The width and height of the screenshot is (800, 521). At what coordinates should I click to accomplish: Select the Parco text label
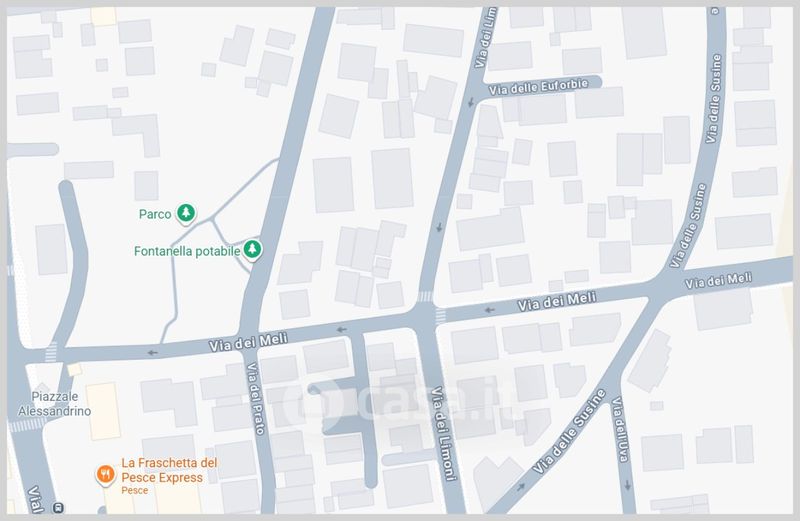[x=154, y=213]
